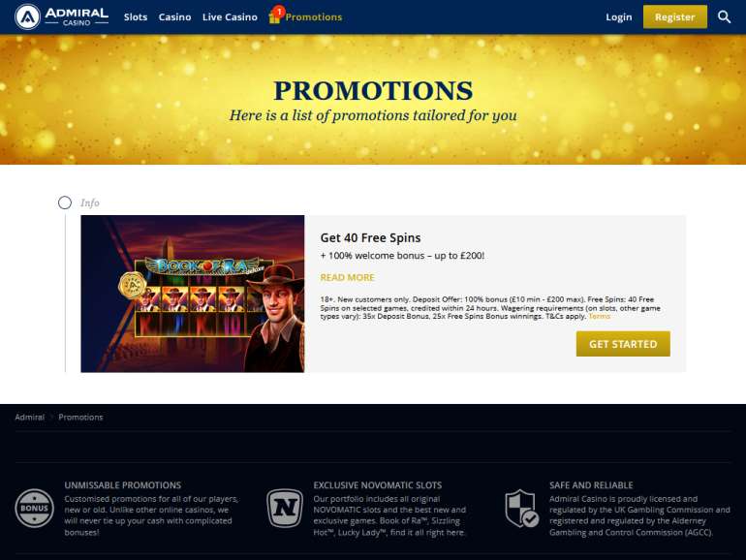Click the Promotions breadcrumb link
This screenshot has width=746, height=560.
80,417
